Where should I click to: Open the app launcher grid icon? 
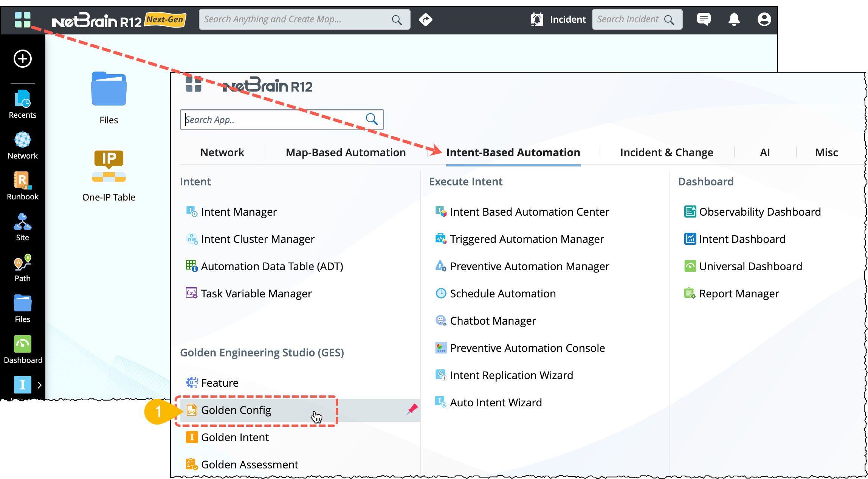[22, 20]
